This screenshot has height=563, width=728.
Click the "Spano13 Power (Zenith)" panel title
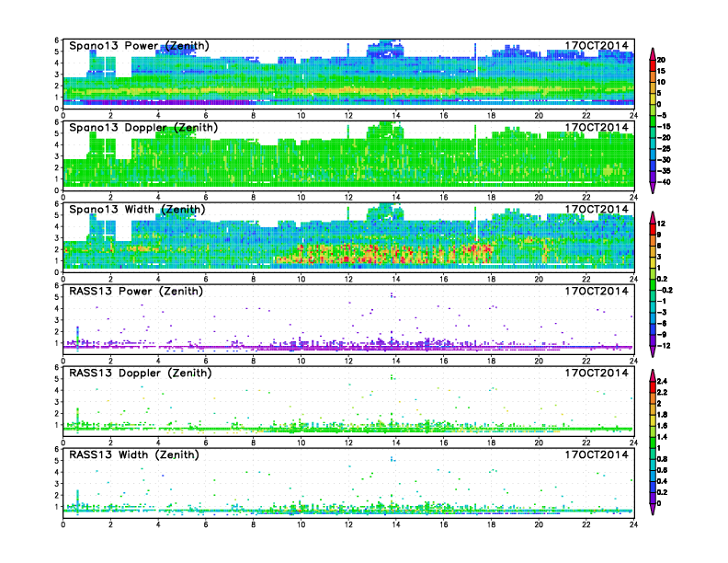point(140,46)
